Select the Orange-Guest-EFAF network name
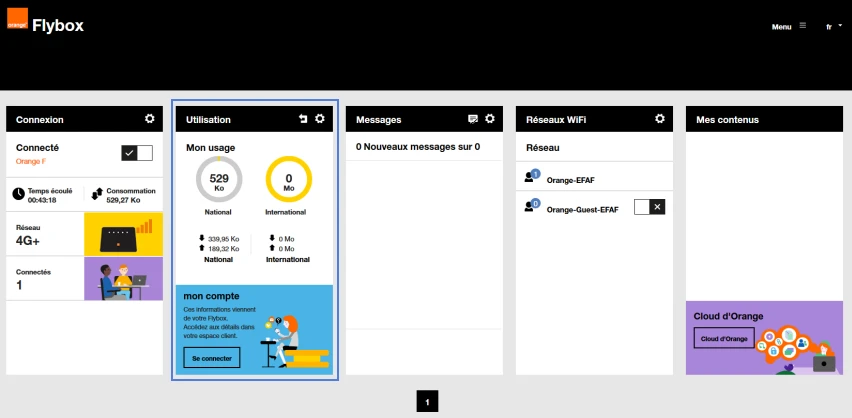 [x=582, y=210]
